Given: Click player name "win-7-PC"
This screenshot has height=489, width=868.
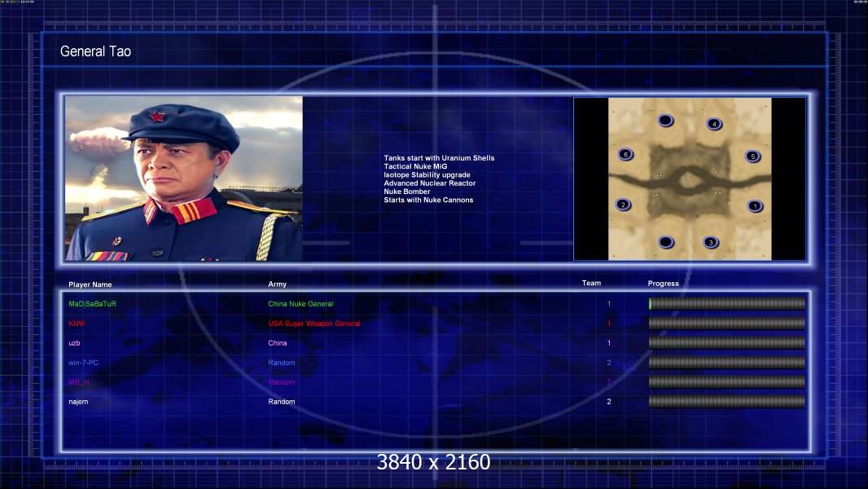Looking at the screenshot, I should tap(84, 363).
